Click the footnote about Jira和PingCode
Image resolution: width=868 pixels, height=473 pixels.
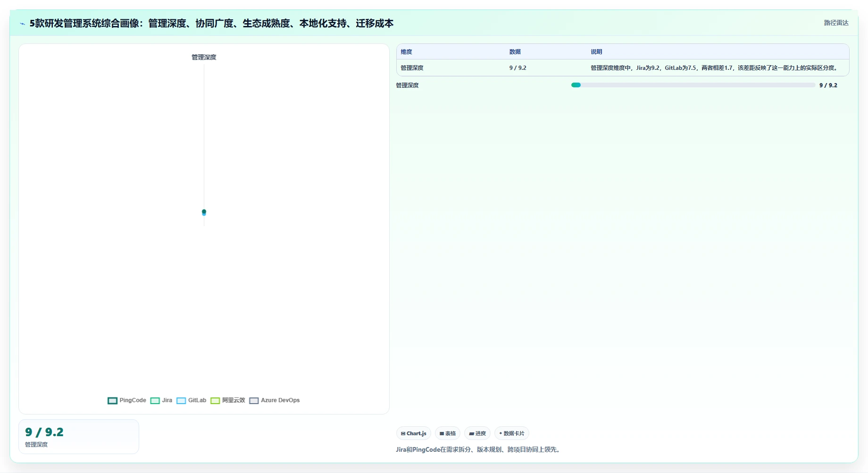(479, 449)
